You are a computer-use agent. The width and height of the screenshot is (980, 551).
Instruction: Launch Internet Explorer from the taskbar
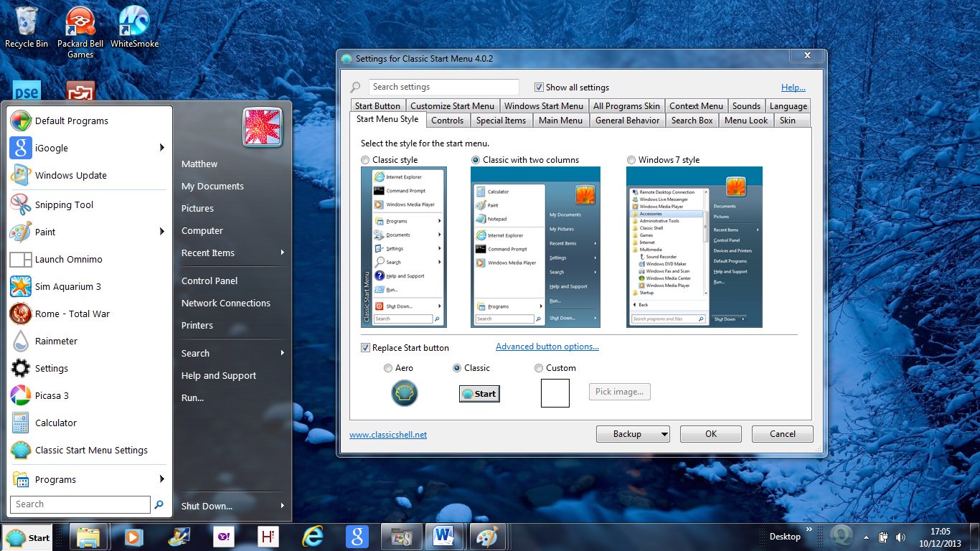(312, 536)
